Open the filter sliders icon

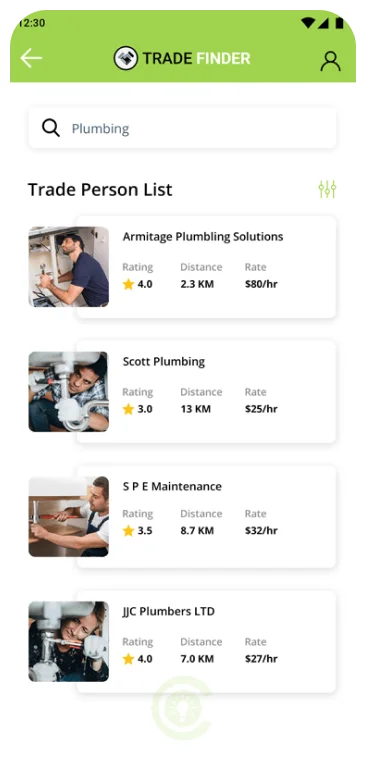tap(327, 189)
